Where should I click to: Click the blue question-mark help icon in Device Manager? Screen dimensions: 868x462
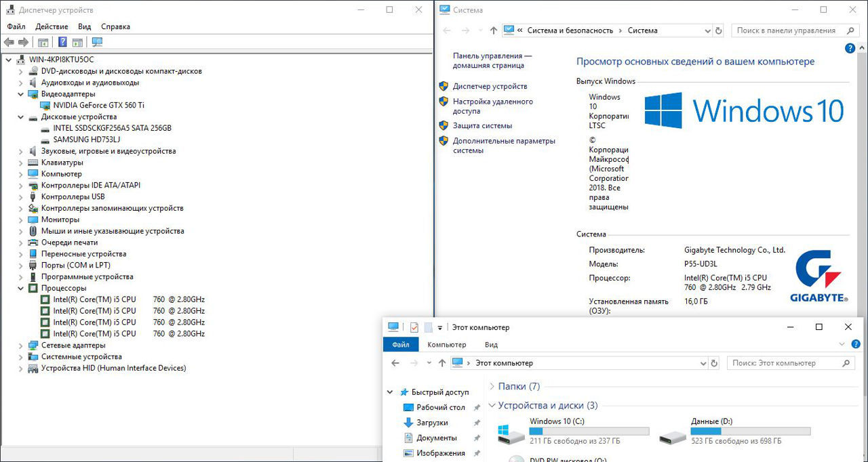click(62, 42)
